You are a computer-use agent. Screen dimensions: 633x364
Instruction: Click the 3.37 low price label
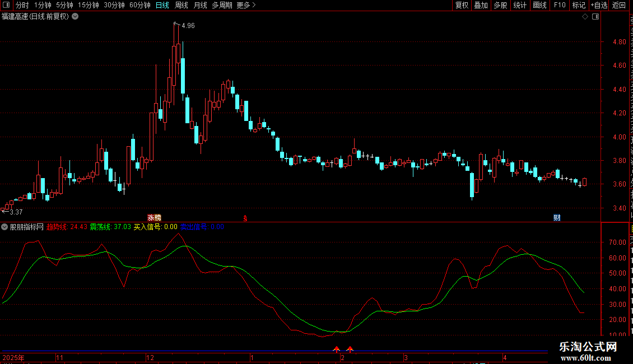tap(16, 212)
